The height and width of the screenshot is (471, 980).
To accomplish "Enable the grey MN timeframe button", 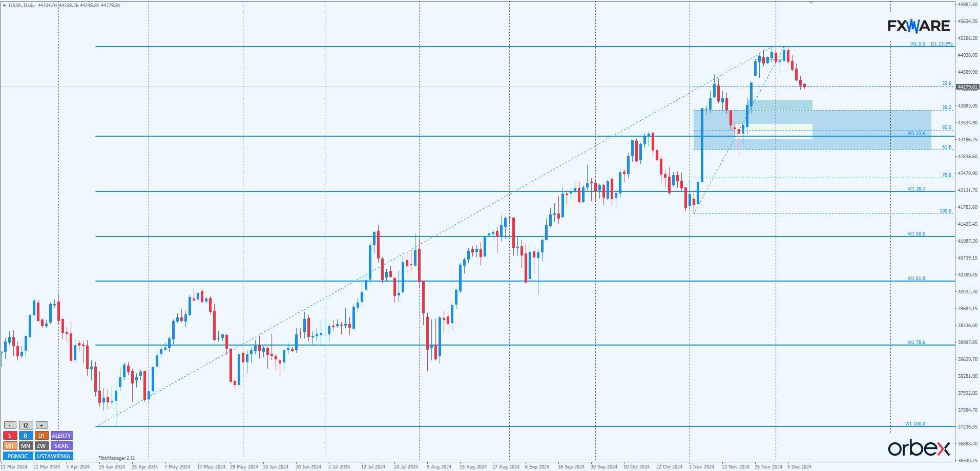I will 26,446.
